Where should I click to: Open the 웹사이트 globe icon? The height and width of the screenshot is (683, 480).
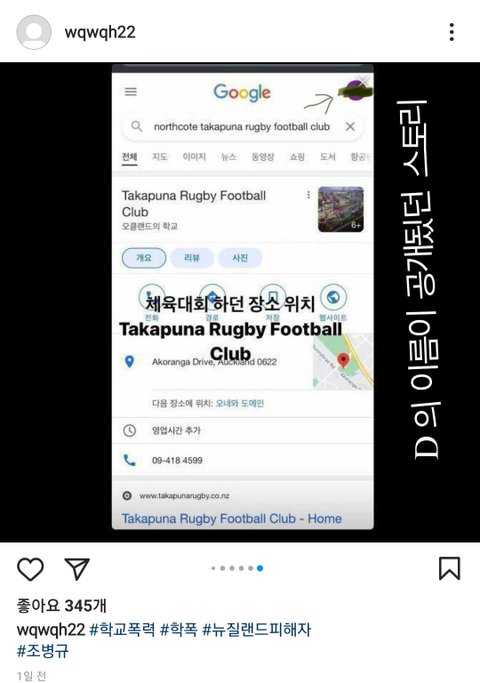333,298
